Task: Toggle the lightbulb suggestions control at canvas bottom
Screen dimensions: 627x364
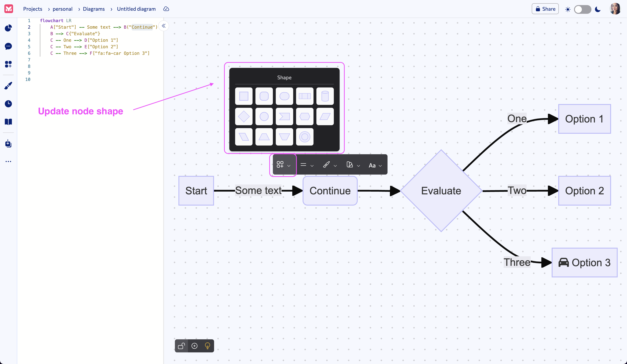Action: [x=207, y=346]
